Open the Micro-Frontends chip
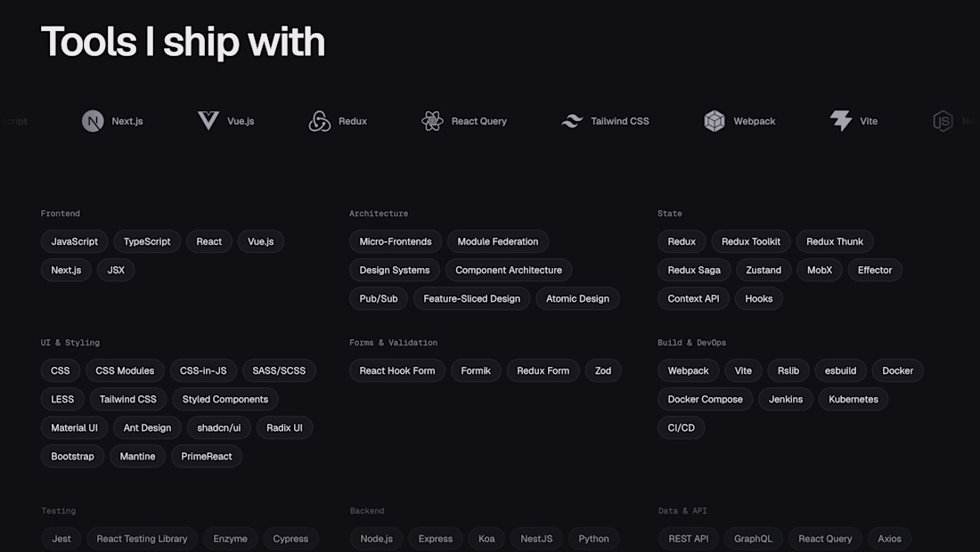Viewport: 980px width, 552px height. tap(396, 241)
